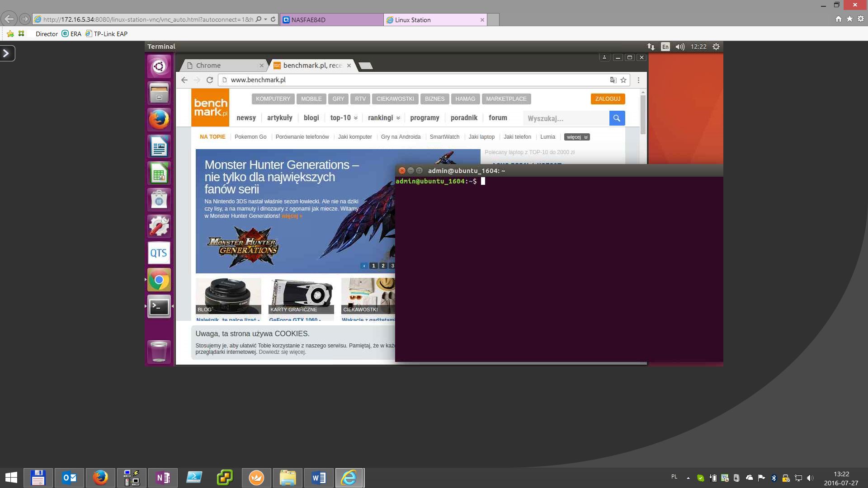Open File Explorer from the Windows taskbar

[x=288, y=478]
